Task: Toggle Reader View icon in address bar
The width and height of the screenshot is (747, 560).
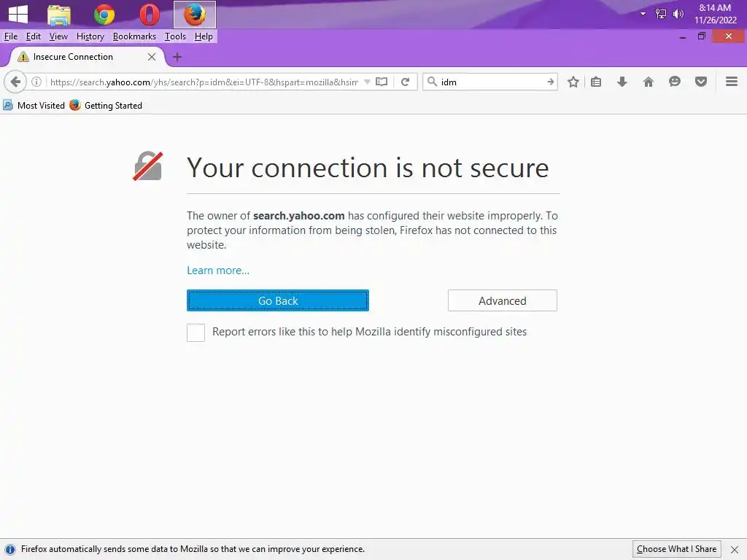Action: (382, 82)
